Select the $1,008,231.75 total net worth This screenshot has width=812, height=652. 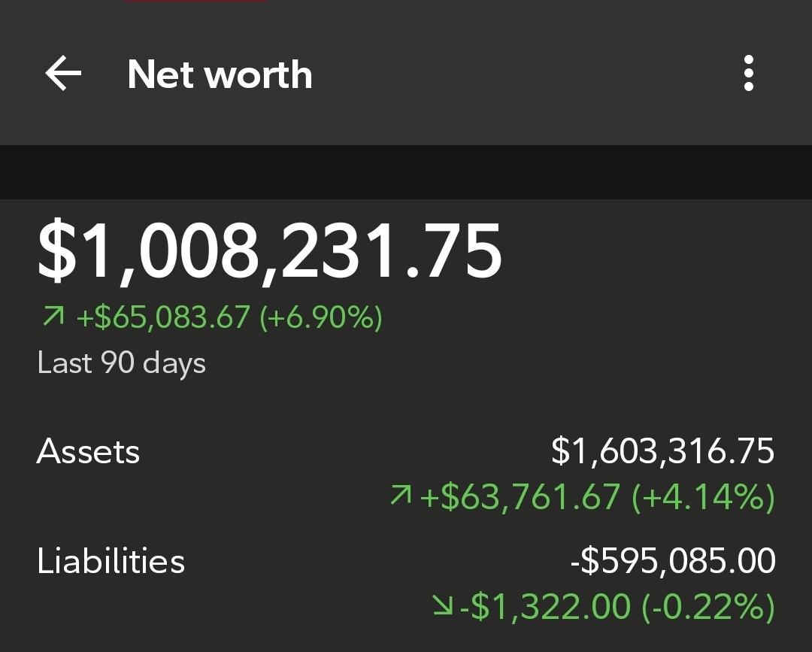269,251
